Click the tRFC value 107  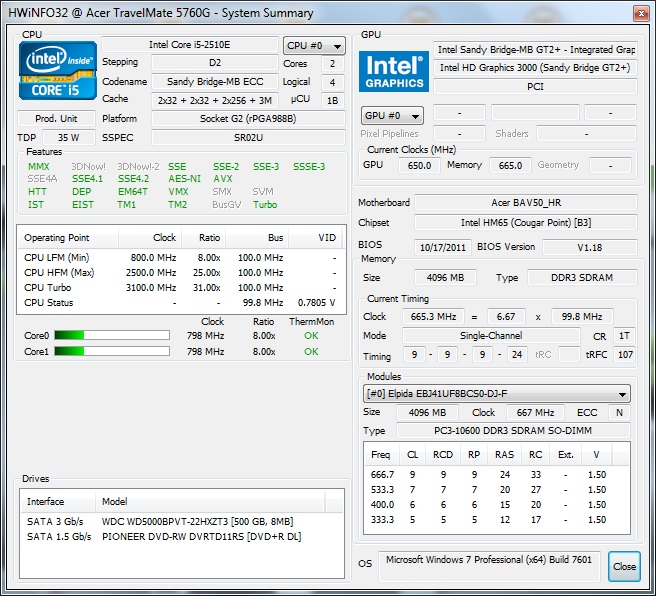625,355
